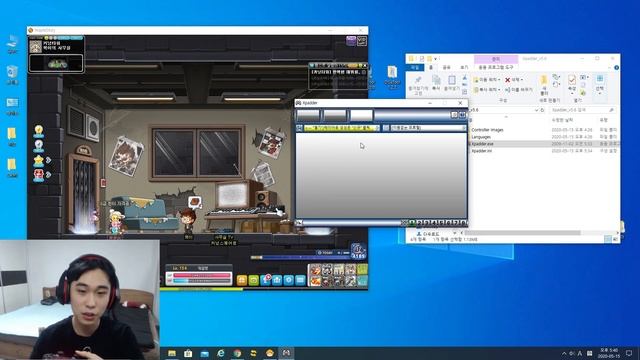The image size is (640, 360).
Task: Click the Explorer search box
Action: [582, 110]
